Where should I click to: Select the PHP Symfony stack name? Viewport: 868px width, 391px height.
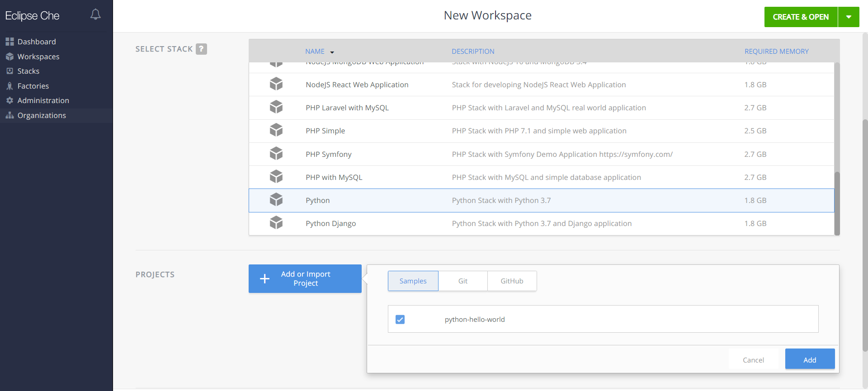(x=328, y=154)
